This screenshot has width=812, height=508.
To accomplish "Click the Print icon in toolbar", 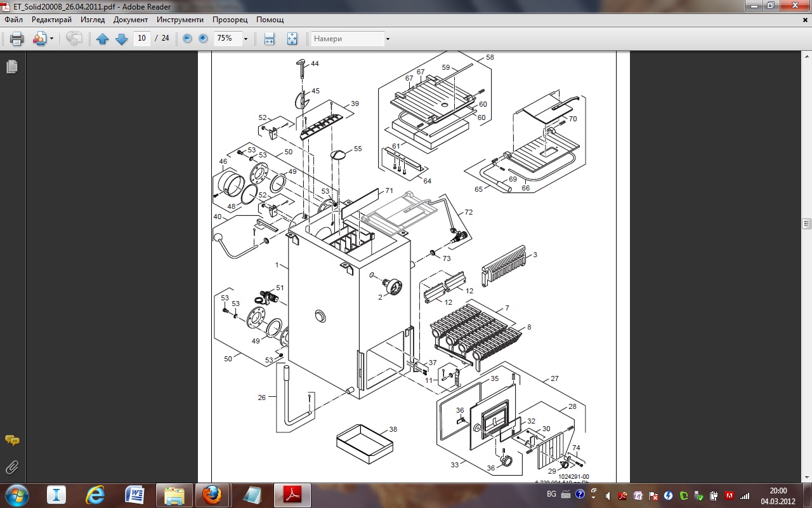I will (17, 39).
